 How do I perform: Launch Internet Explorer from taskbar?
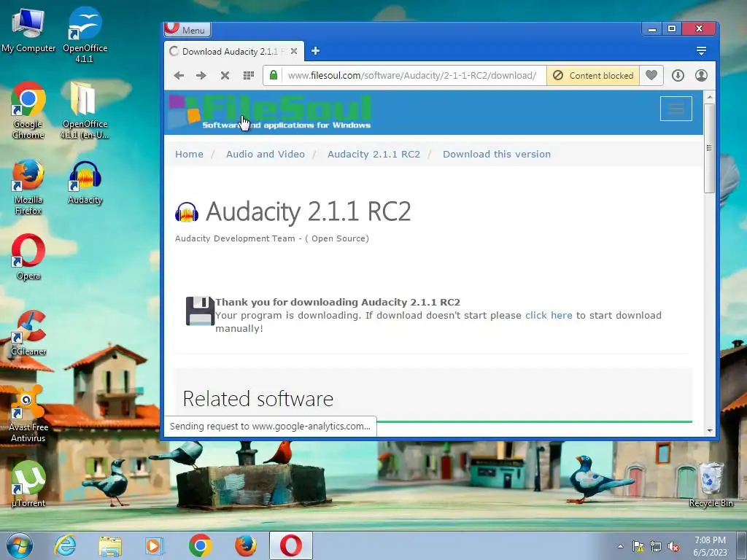point(65,545)
